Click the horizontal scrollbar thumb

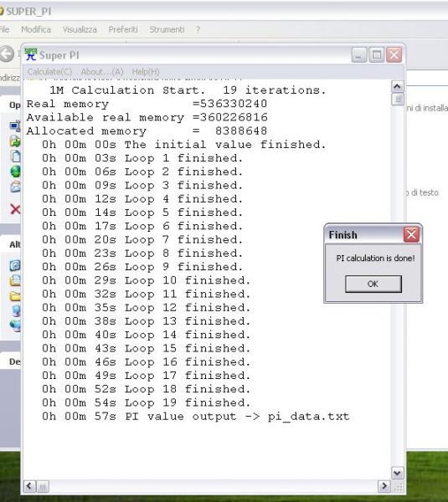coord(43,487)
